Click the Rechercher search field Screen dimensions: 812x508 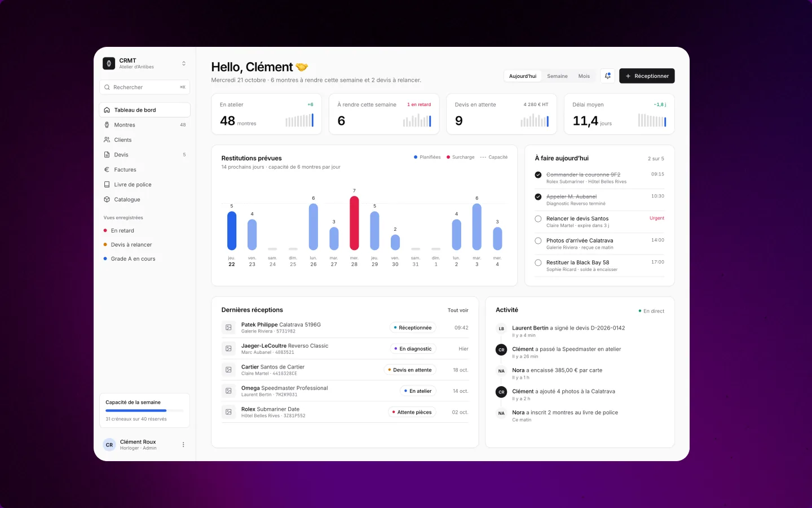(x=145, y=87)
